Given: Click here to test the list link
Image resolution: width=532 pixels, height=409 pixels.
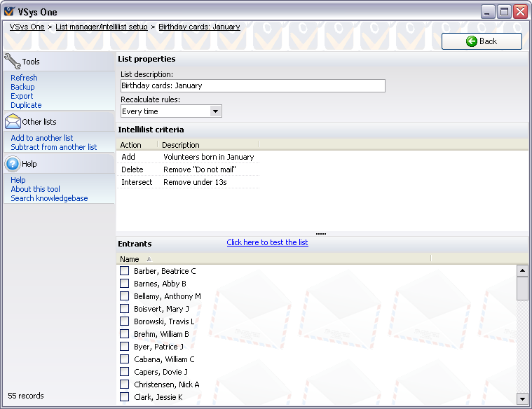Looking at the screenshot, I should [x=267, y=242].
